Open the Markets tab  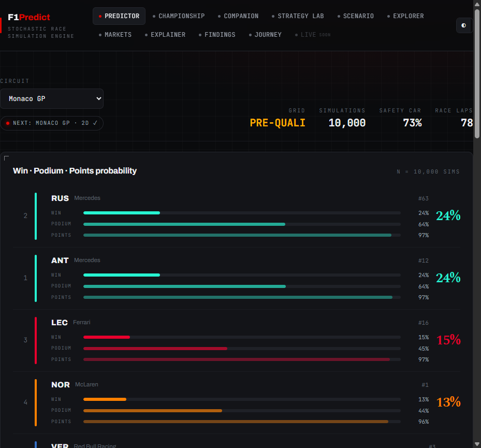[115, 35]
